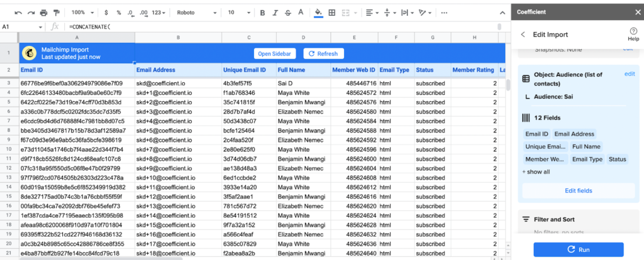Click the Email Type field chip

pyautogui.click(x=587, y=159)
